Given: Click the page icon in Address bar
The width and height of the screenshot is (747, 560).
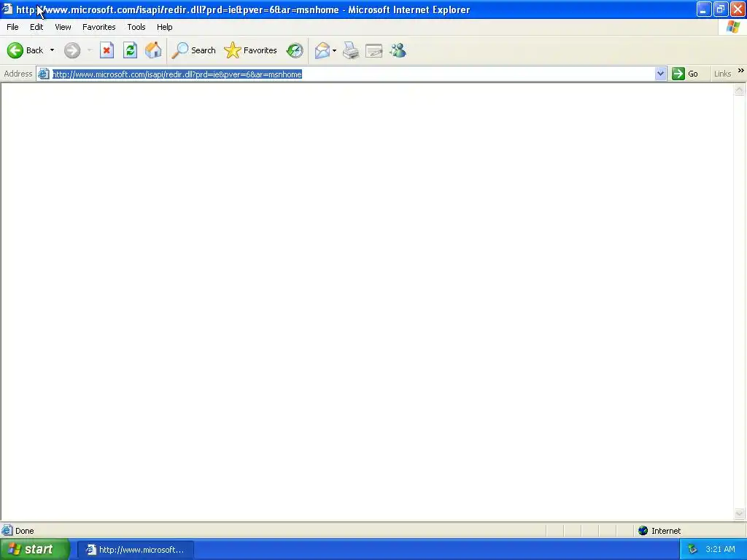Looking at the screenshot, I should tap(43, 74).
